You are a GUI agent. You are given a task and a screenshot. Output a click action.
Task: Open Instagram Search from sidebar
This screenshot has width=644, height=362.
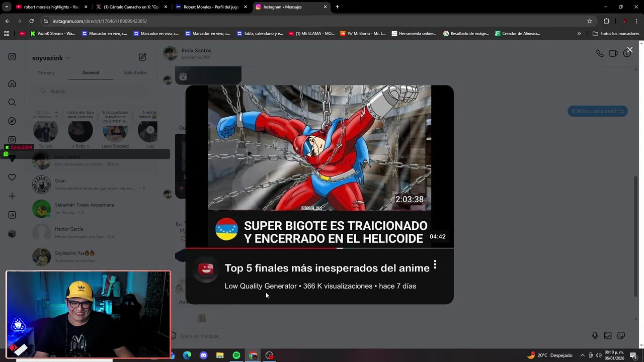pos(12,102)
